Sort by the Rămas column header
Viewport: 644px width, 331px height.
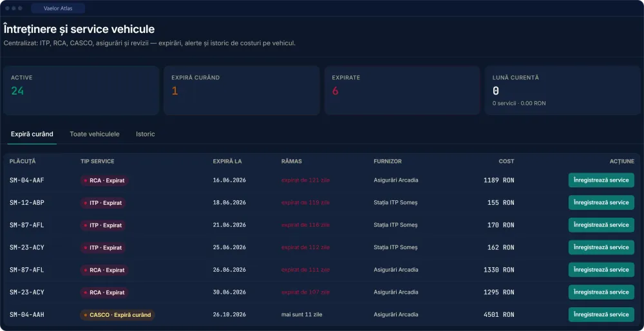292,162
